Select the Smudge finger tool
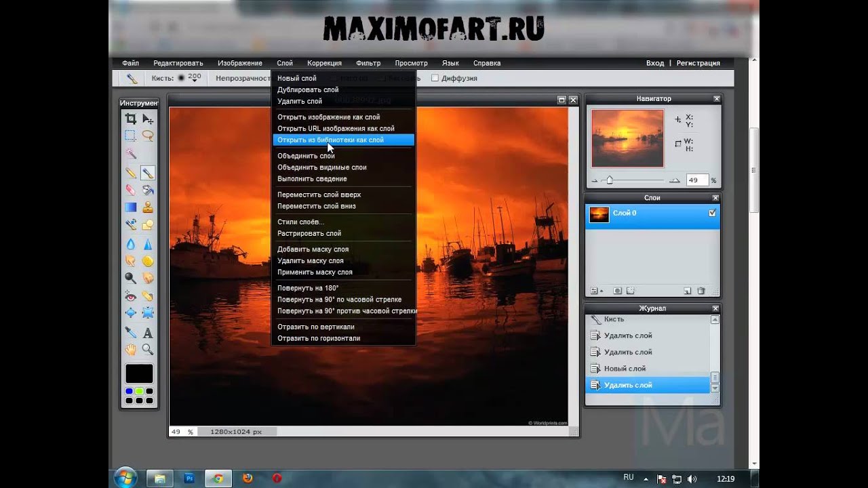868x488 pixels. pos(131,260)
